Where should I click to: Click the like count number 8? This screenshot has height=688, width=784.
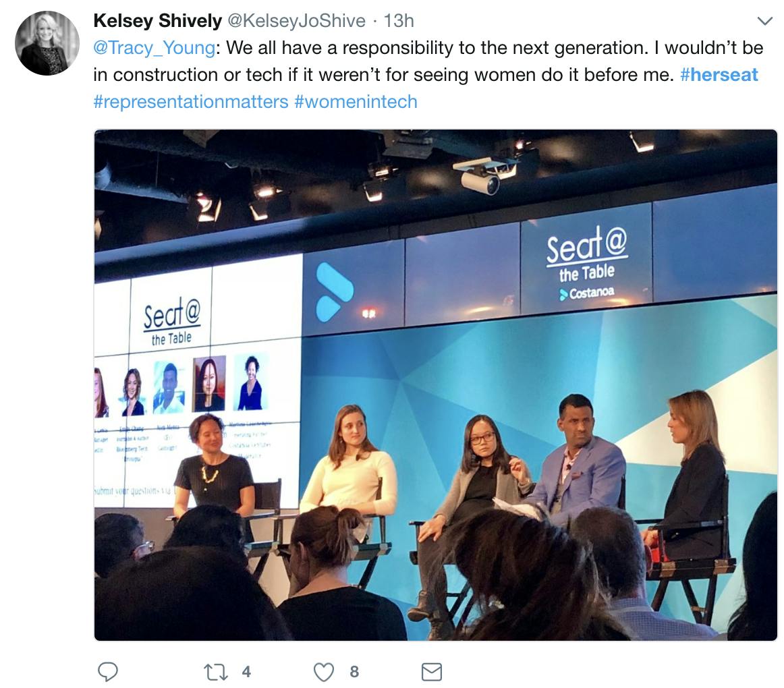(354, 671)
